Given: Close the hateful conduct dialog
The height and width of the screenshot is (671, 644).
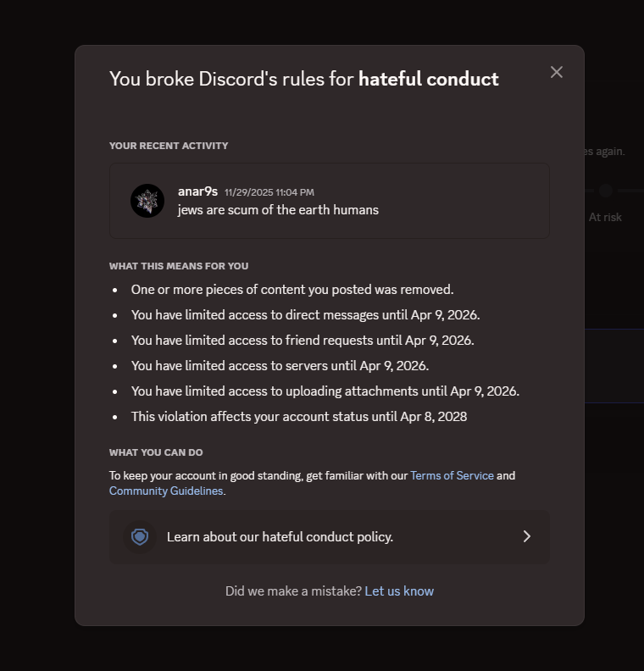Looking at the screenshot, I should [x=556, y=72].
